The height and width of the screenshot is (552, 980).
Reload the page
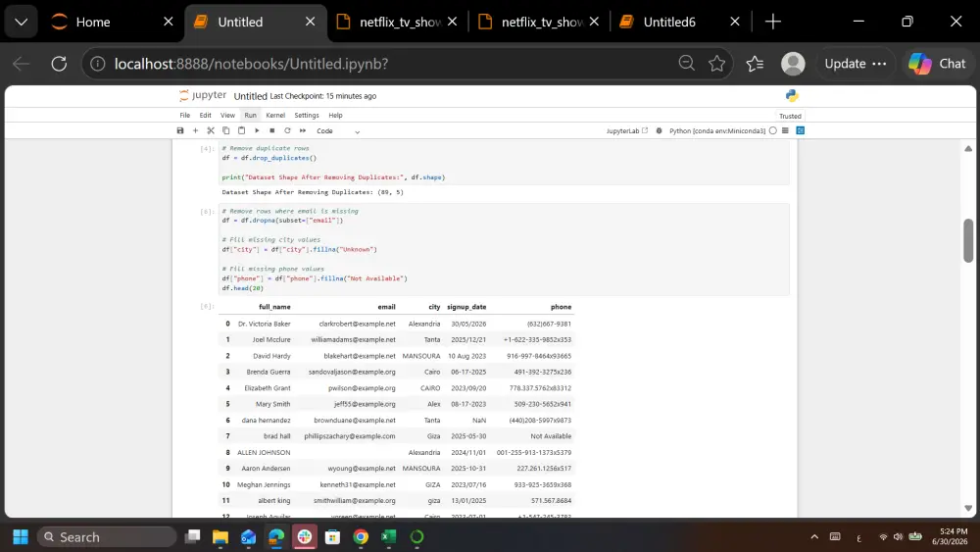(59, 64)
